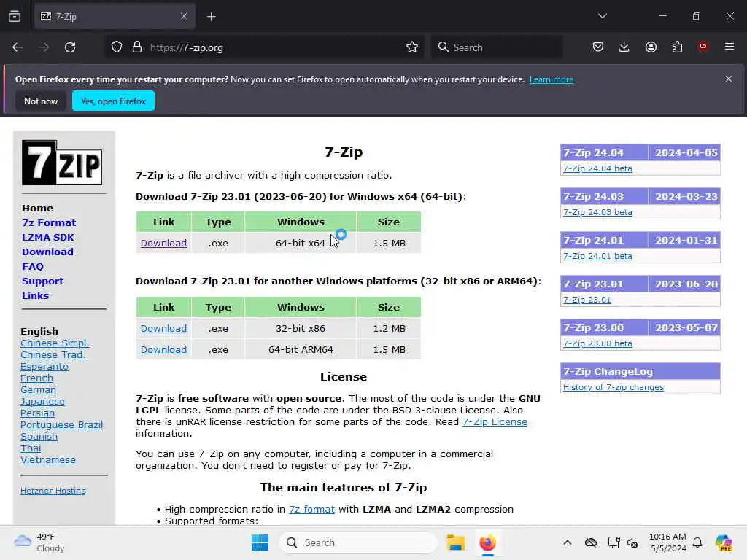
Task: Open File Explorer from taskbar
Action: (x=455, y=542)
